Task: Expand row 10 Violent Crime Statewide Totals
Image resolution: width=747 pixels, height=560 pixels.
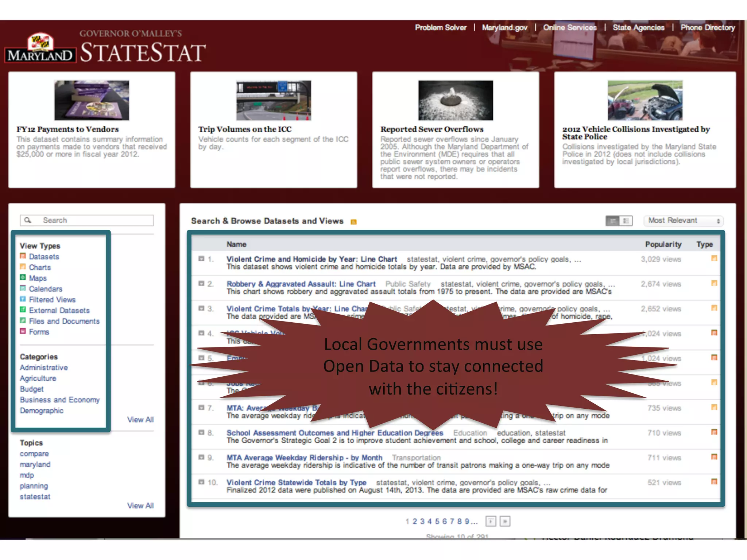Action: pyautogui.click(x=201, y=482)
